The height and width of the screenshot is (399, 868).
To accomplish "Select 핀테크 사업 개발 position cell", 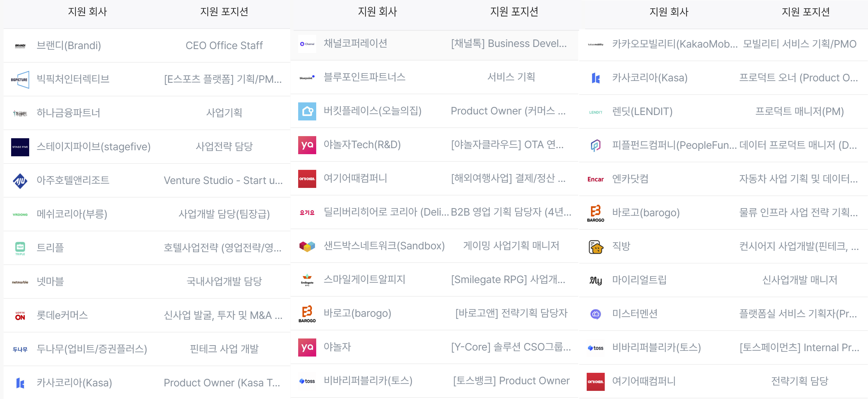I will (x=224, y=349).
